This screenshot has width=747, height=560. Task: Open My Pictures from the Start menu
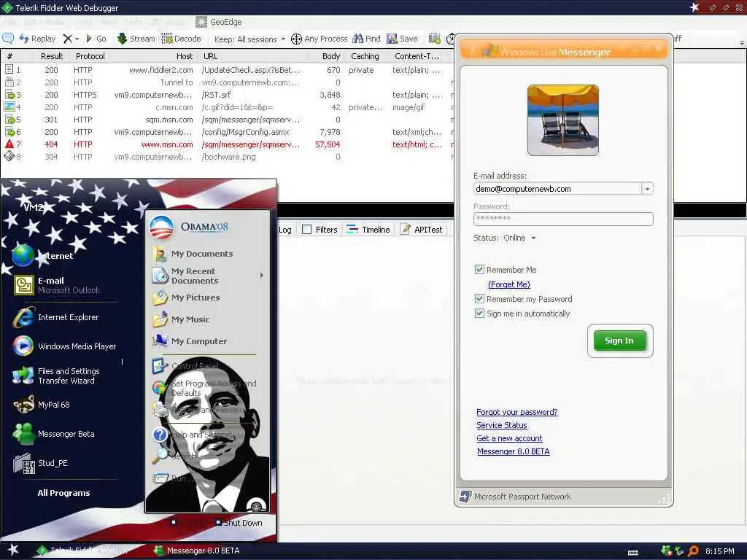coord(186,297)
